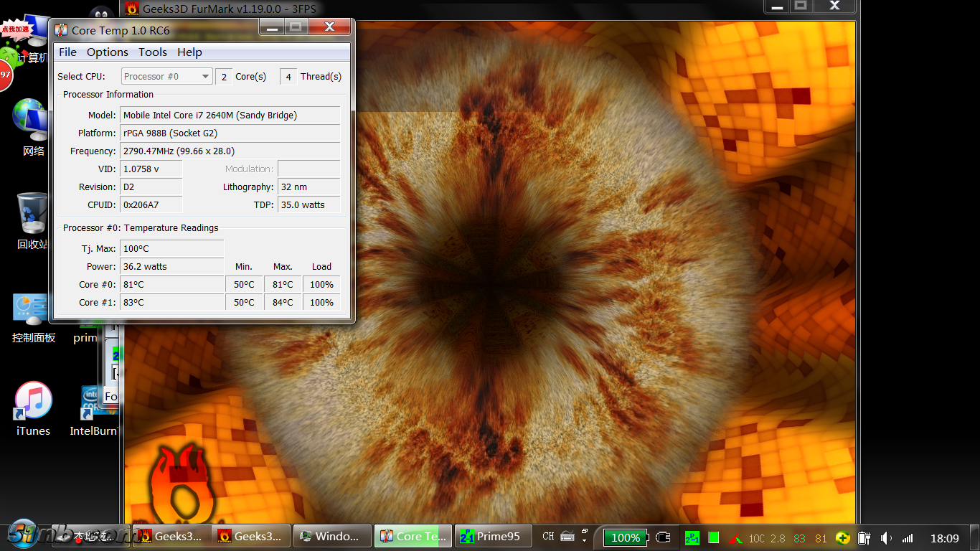This screenshot has width=980, height=551.
Task: Click the CH input language indicator
Action: coord(548,537)
